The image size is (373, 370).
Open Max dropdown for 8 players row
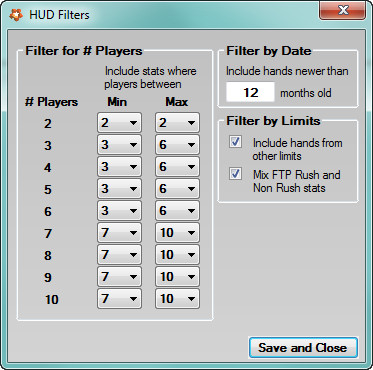177,255
